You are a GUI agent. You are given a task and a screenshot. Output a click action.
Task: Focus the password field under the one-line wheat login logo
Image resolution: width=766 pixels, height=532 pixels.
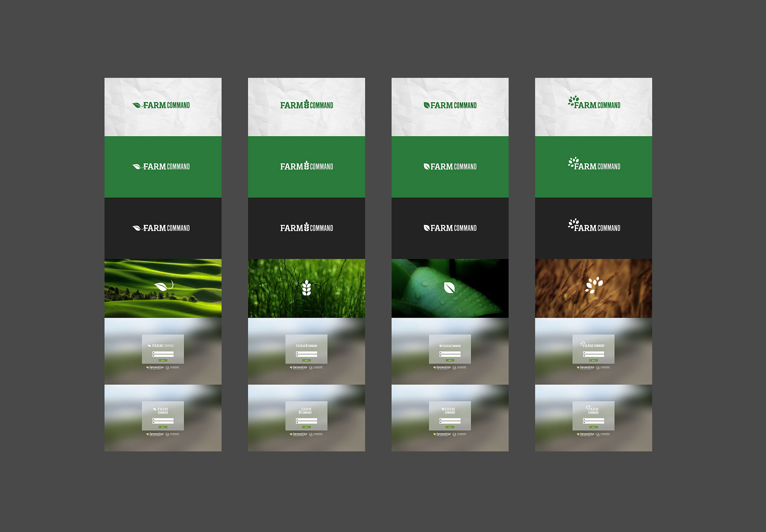(x=306, y=356)
